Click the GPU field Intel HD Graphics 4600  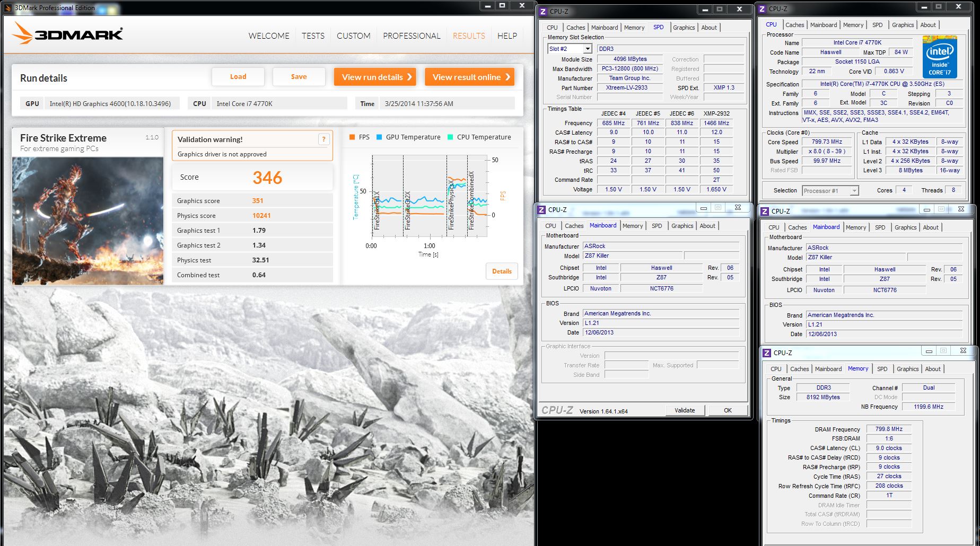point(111,103)
